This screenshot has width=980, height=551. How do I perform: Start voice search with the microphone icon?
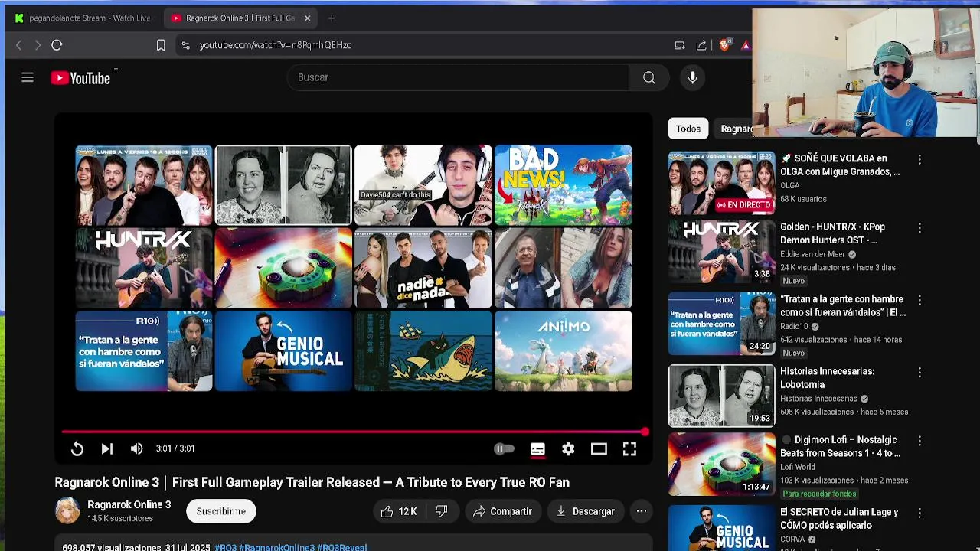692,77
